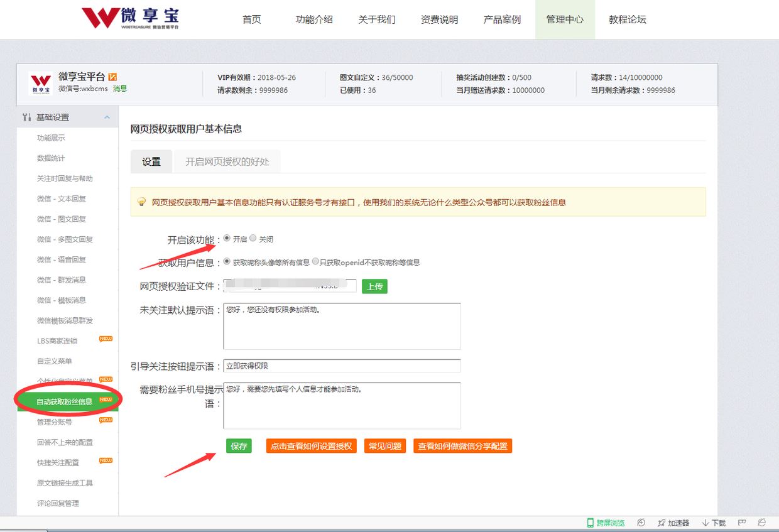Click the green 保存 button
The image size is (779, 532).
239,446
